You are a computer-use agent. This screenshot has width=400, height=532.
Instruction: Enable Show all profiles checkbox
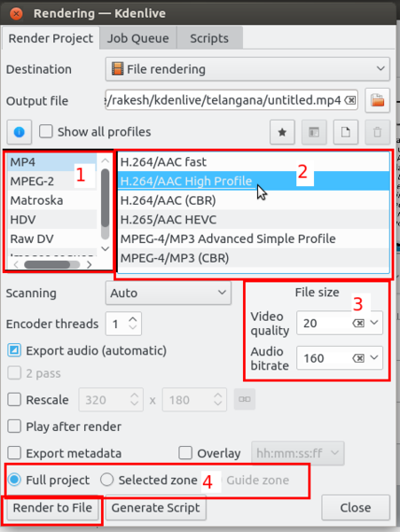(46, 131)
